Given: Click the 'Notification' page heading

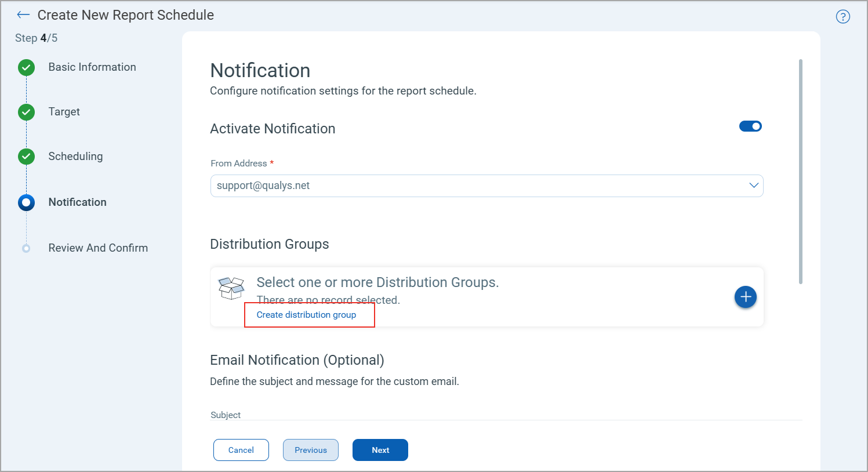Looking at the screenshot, I should tap(260, 71).
